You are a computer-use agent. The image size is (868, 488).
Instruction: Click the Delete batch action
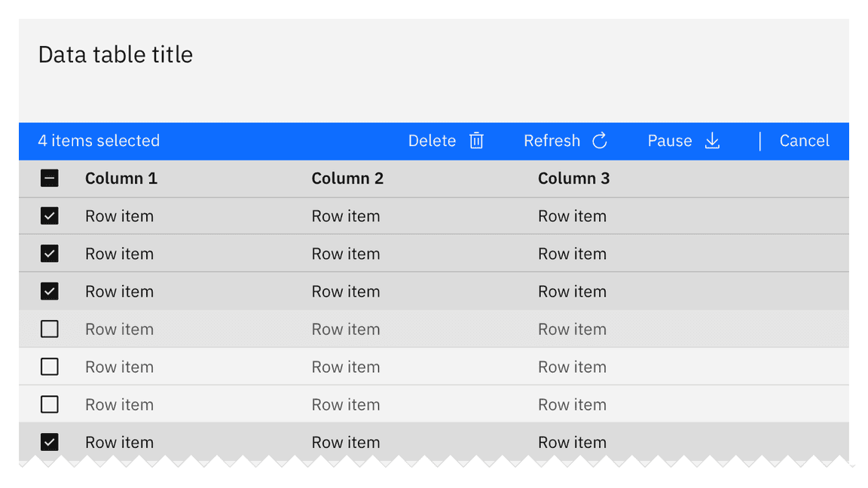pyautogui.click(x=432, y=141)
